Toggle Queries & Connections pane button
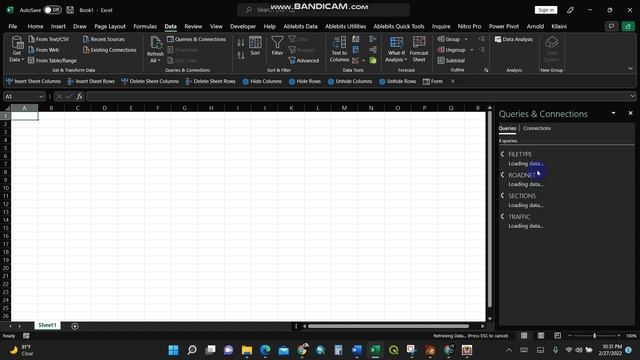Viewport: 640px width, 360px height. pyautogui.click(x=196, y=39)
